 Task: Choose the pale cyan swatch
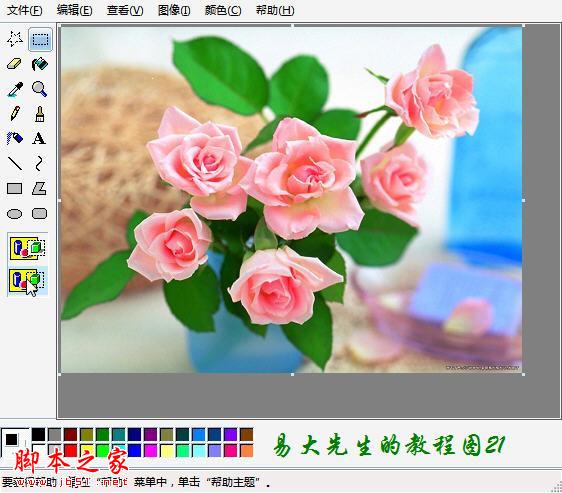click(199, 450)
